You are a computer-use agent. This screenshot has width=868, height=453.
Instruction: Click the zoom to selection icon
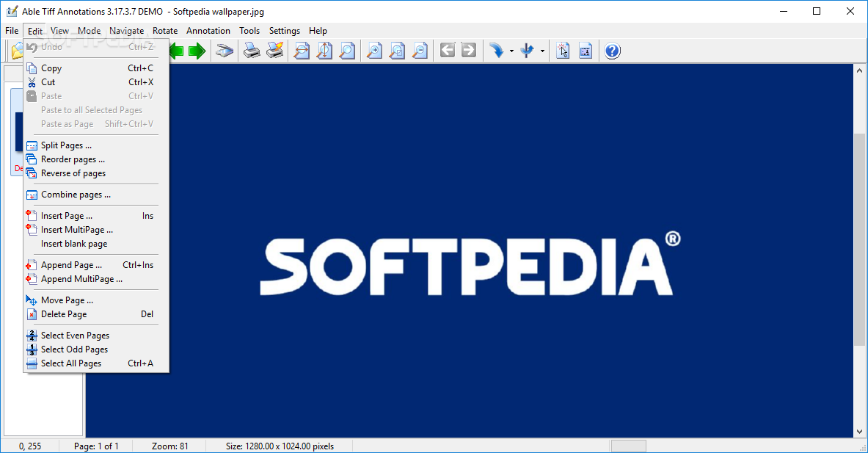pyautogui.click(x=398, y=51)
